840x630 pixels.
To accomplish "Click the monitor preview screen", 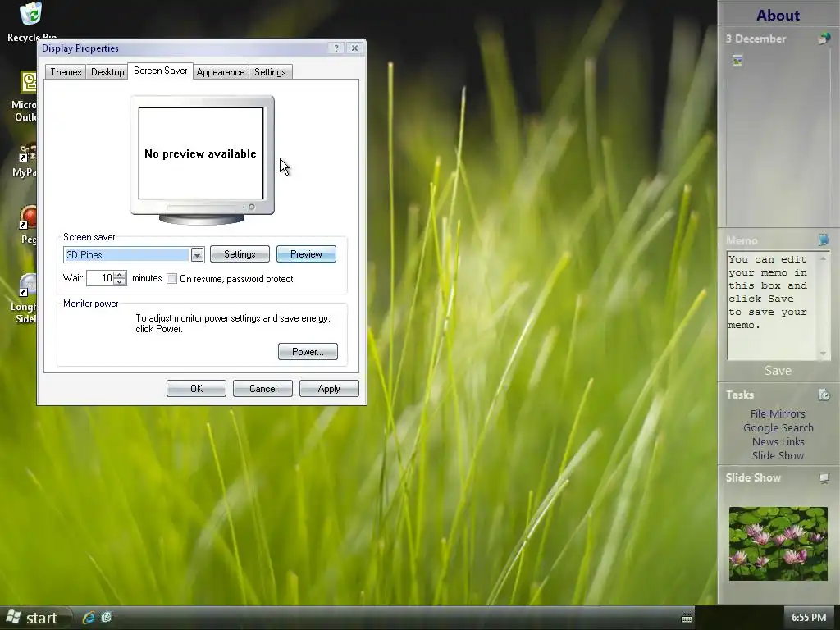I will point(201,153).
